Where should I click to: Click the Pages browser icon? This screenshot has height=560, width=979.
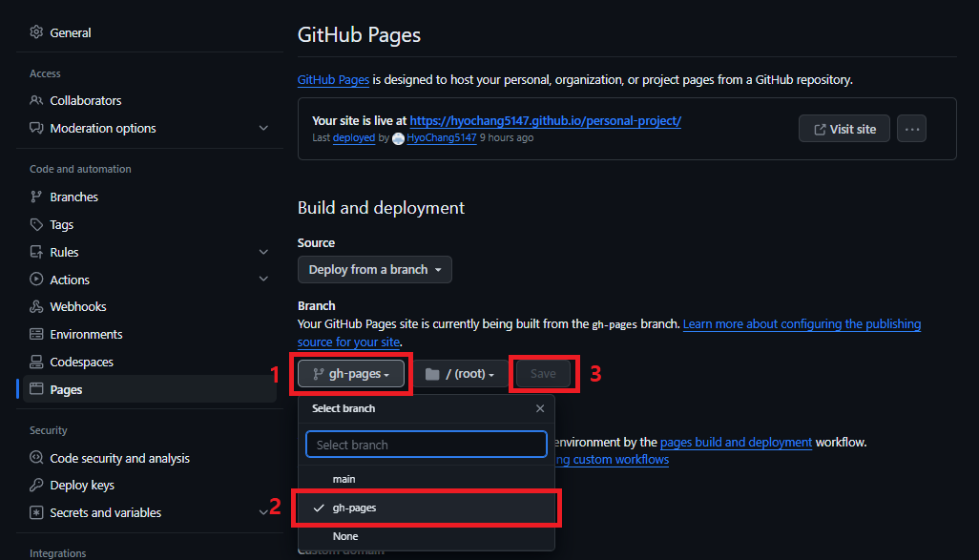tap(36, 389)
